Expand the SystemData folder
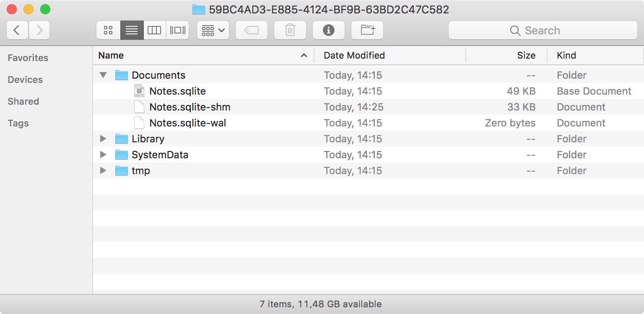 click(x=103, y=154)
